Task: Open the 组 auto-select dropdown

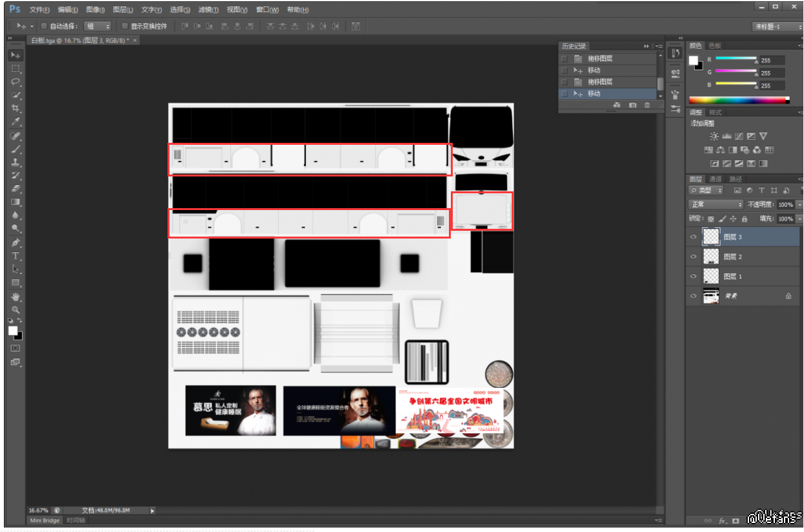Action: (98, 27)
